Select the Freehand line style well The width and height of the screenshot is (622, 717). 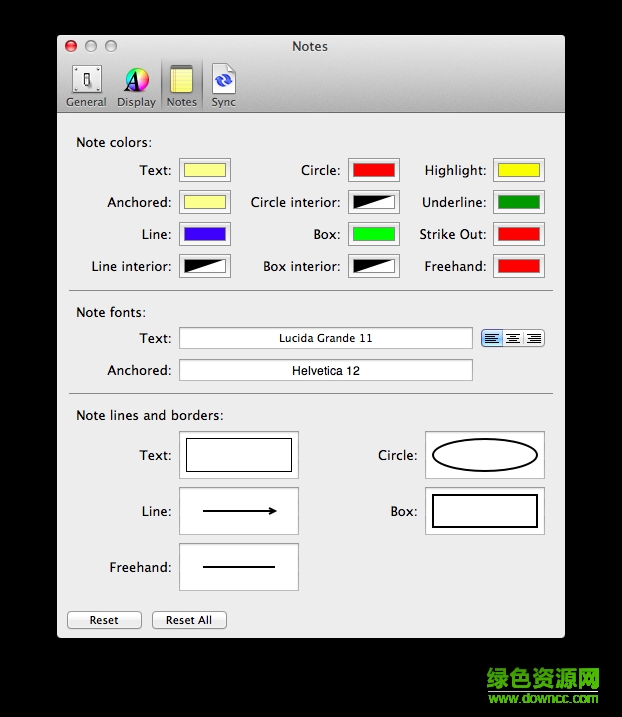[x=239, y=567]
